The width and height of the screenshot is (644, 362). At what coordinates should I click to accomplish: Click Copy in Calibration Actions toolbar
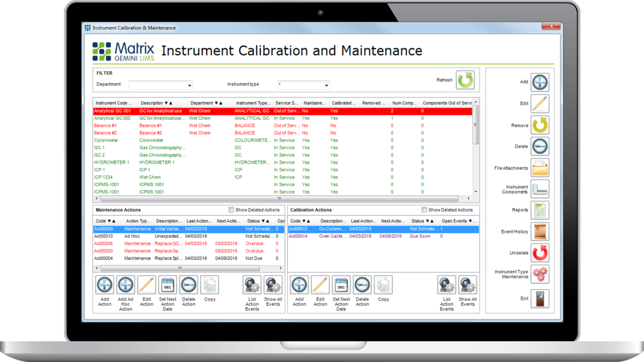pyautogui.click(x=384, y=285)
